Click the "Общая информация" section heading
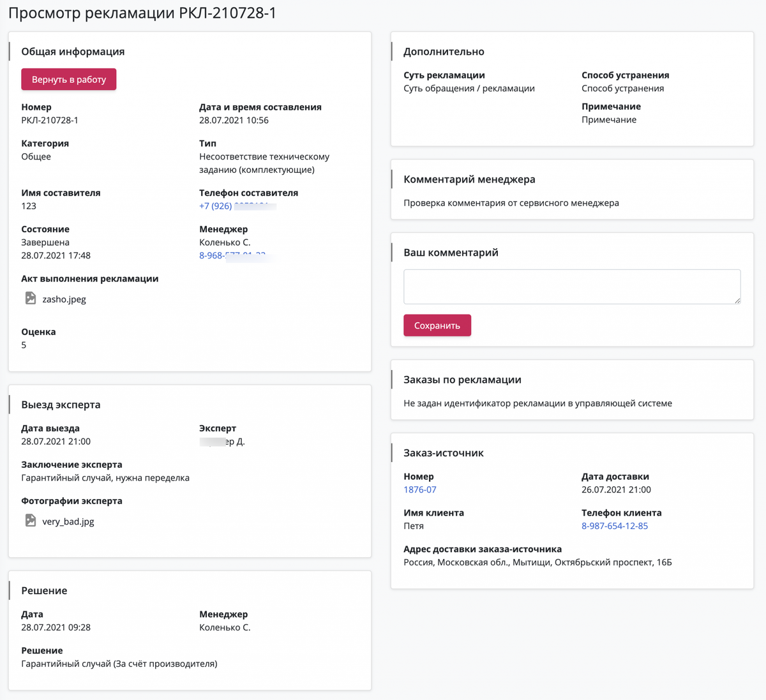 pos(73,52)
